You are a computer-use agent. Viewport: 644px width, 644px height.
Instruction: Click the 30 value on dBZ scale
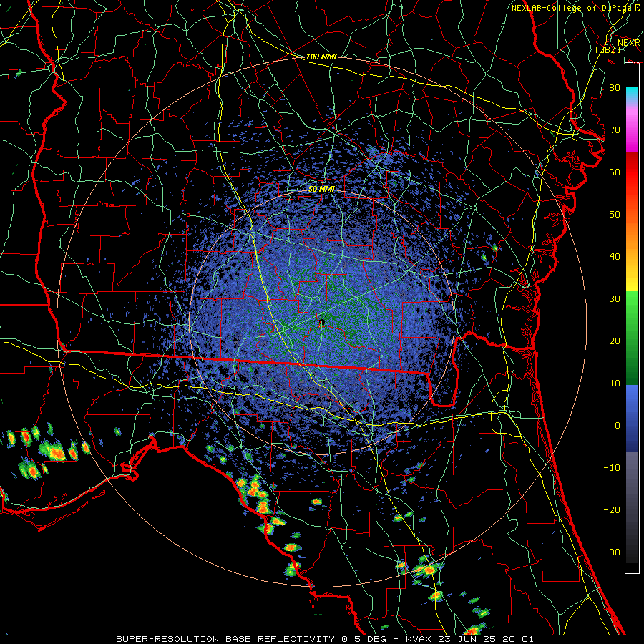click(x=615, y=299)
